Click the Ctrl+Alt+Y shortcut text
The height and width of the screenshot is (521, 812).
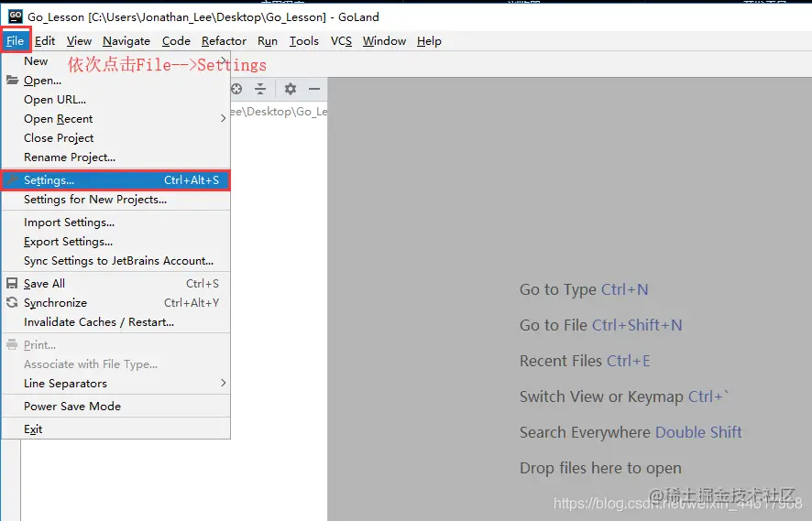click(192, 303)
